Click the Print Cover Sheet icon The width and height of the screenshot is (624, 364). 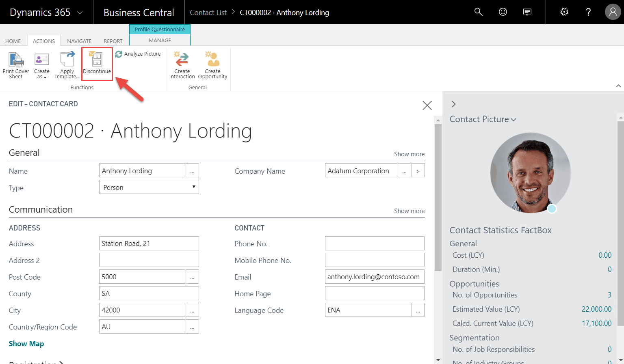click(x=16, y=60)
